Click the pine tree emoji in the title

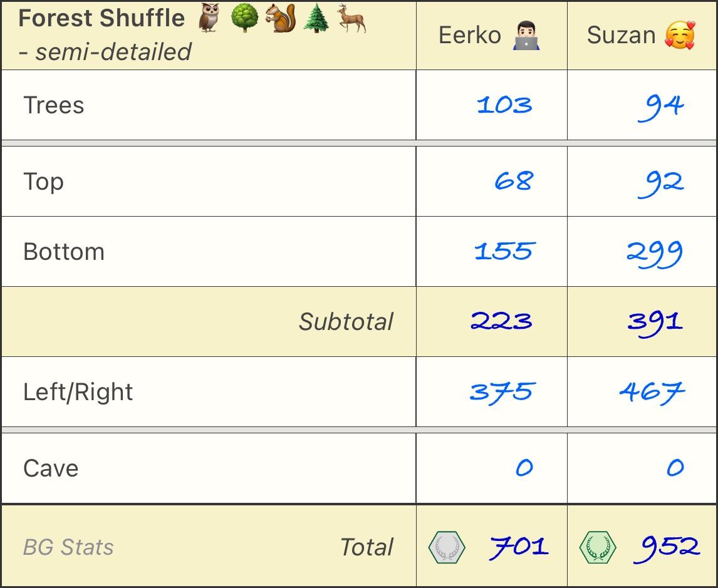(316, 19)
